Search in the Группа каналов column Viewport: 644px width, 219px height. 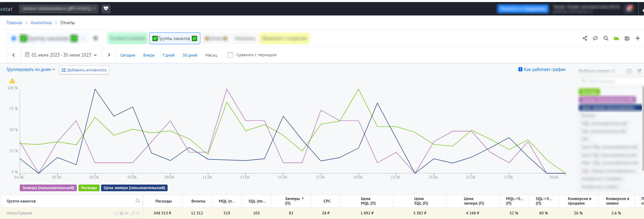tap(138, 201)
